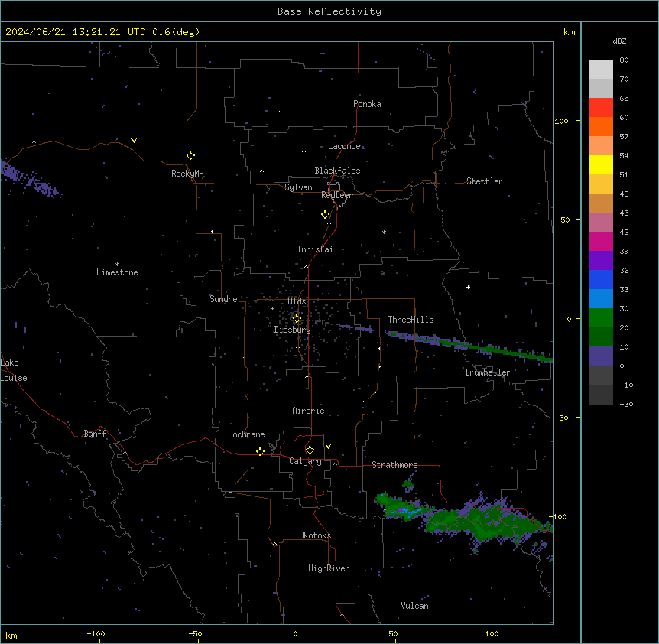Click the white plus marker north of Drumheller
This screenshot has height=644, width=659.
click(x=468, y=287)
